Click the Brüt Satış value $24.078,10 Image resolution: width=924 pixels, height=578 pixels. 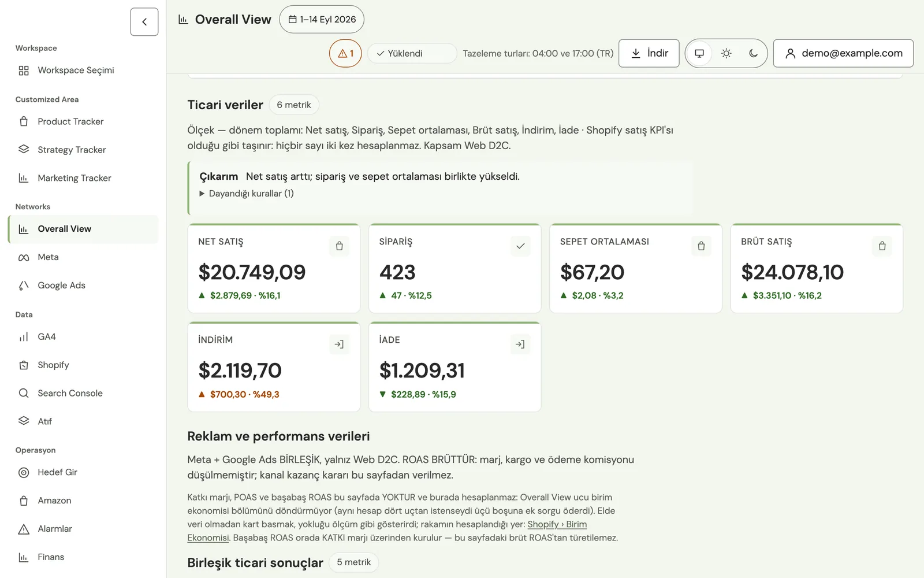pyautogui.click(x=792, y=272)
